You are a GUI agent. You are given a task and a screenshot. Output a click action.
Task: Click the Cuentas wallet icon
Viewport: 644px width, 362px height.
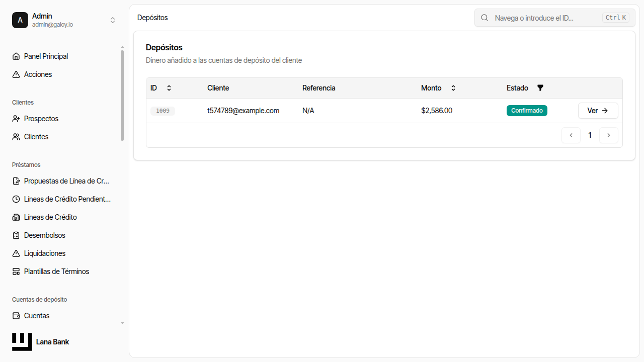pyautogui.click(x=16, y=316)
